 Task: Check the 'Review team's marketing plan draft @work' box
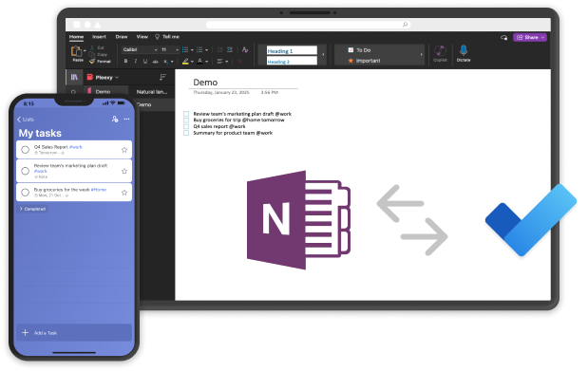click(x=186, y=114)
